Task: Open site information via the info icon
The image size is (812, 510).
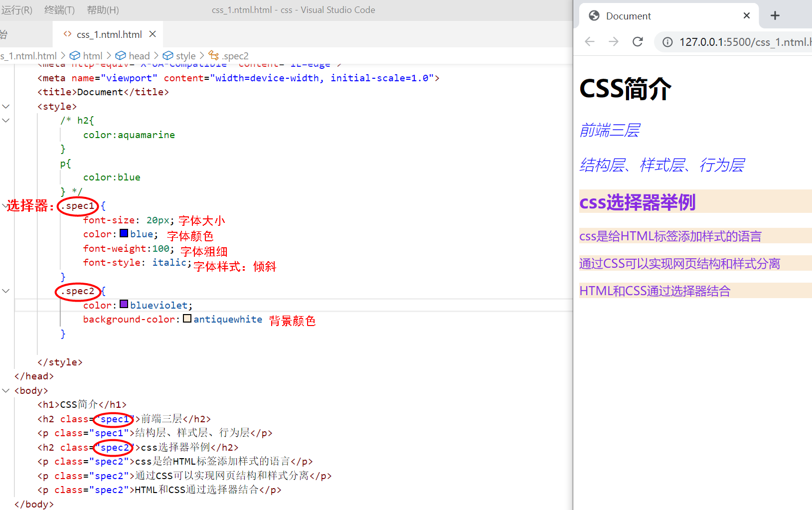Action: tap(667, 42)
